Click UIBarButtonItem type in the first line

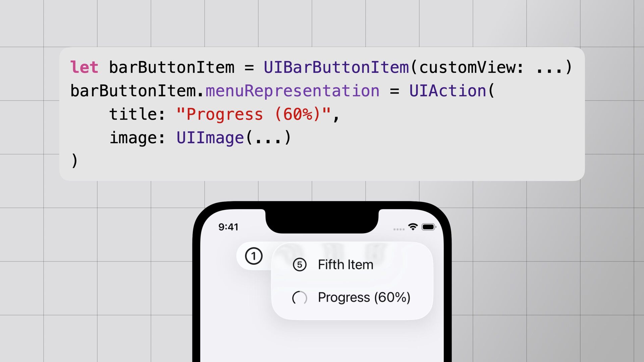[336, 67]
